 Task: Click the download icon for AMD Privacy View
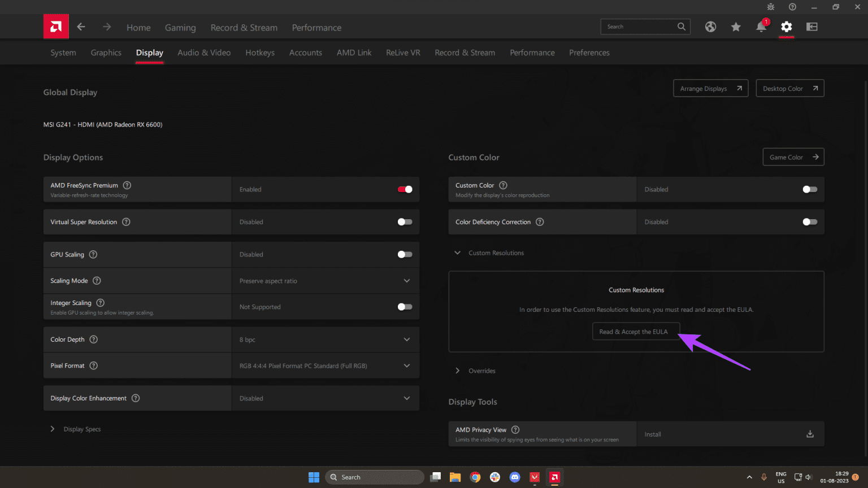tap(810, 434)
